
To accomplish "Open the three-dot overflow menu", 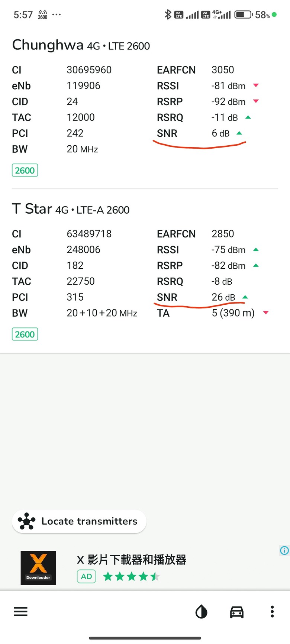I will (272, 611).
